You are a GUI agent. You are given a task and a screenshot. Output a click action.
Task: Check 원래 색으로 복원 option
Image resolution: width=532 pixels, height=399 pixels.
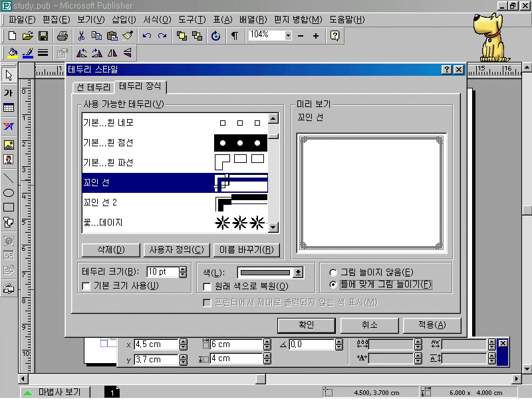point(207,286)
